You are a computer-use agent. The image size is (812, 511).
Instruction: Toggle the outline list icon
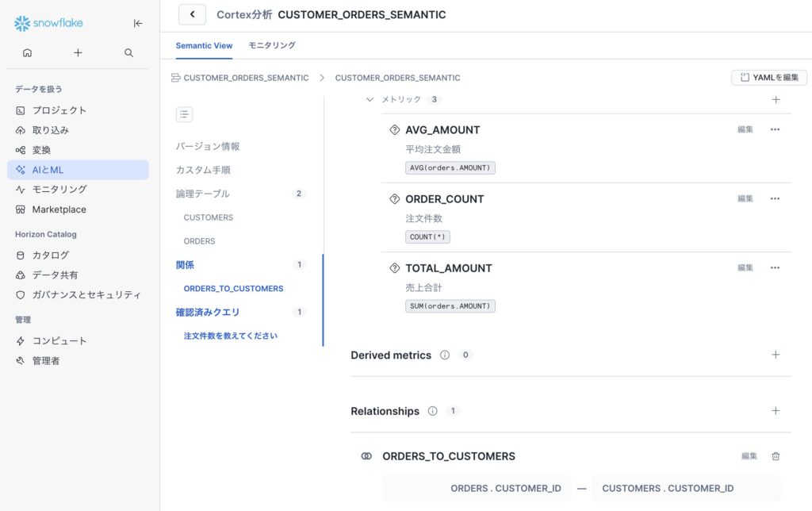[184, 114]
